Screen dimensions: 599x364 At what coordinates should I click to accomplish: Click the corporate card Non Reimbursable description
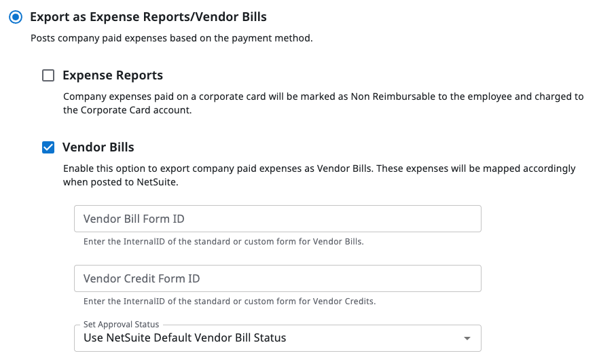point(323,103)
